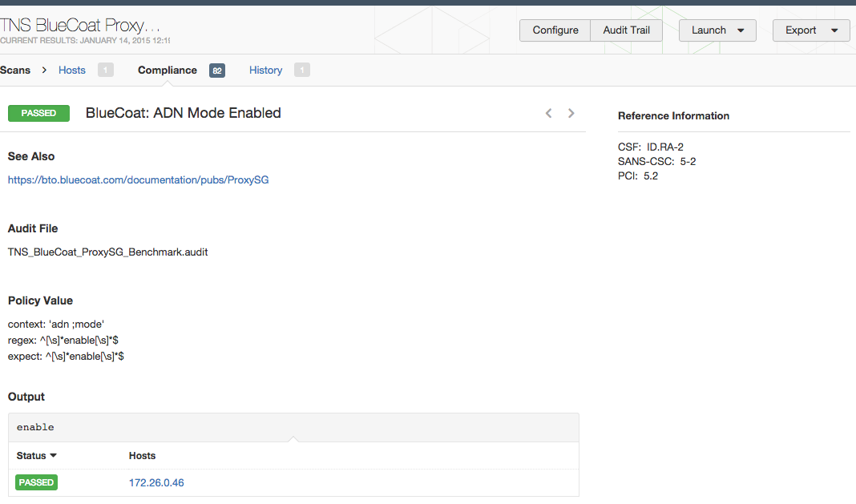Click the scan title TNS BlueCoat Proxy
Image resolution: width=856 pixels, height=504 pixels.
pos(79,25)
